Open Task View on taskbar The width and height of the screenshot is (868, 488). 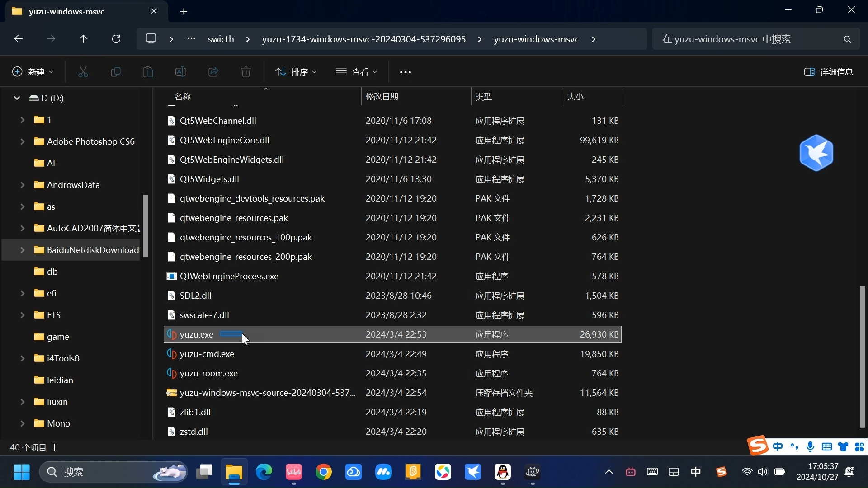coord(204,472)
